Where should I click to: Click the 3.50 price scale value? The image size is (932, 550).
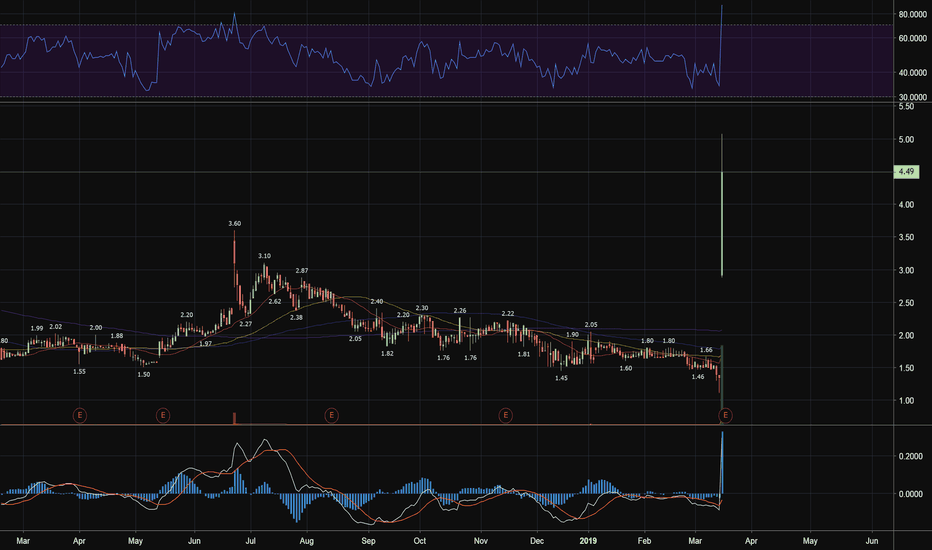(x=906, y=237)
